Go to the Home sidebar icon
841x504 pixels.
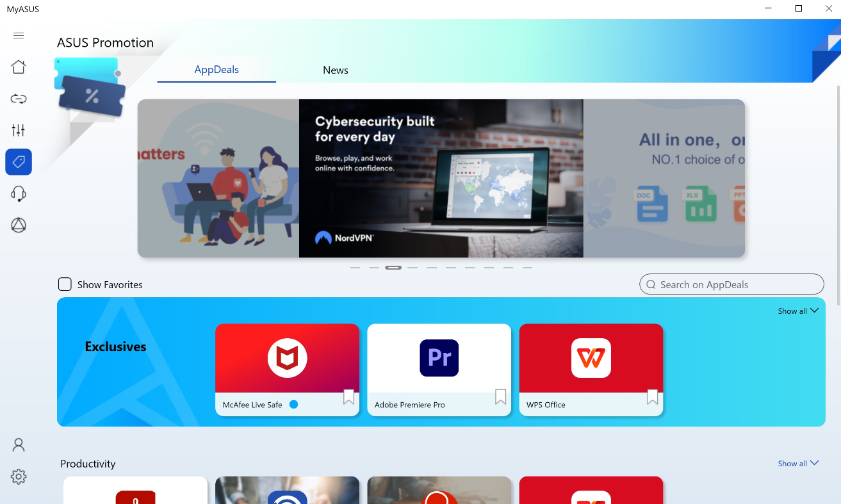coord(19,67)
